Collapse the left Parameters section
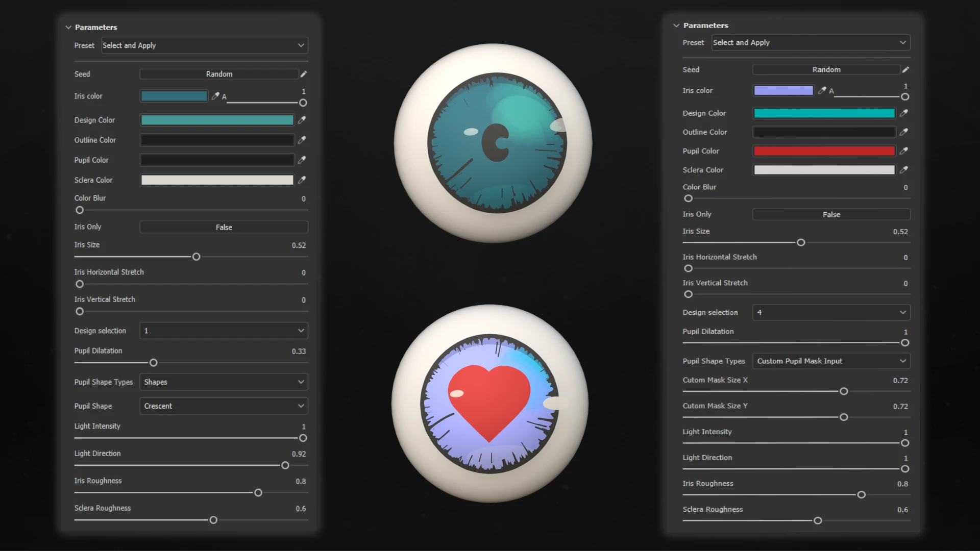This screenshot has width=980, height=551. coord(68,27)
